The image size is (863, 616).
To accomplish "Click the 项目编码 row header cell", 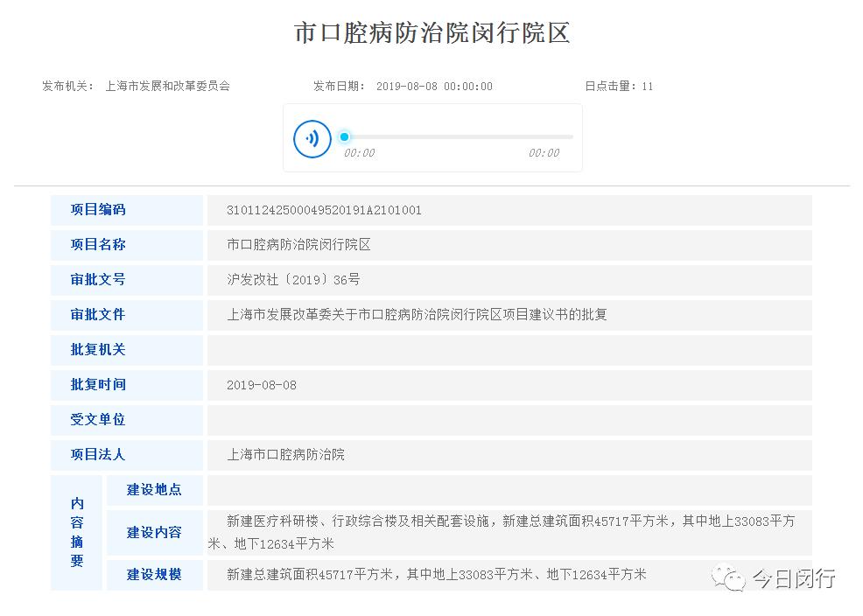I will point(98,210).
